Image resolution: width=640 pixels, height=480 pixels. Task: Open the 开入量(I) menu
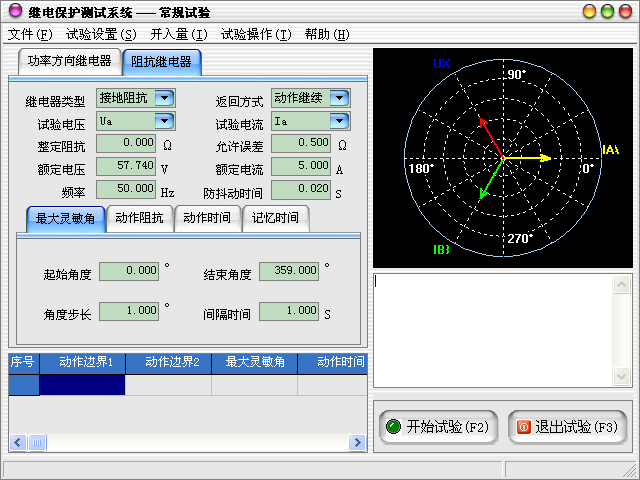179,34
